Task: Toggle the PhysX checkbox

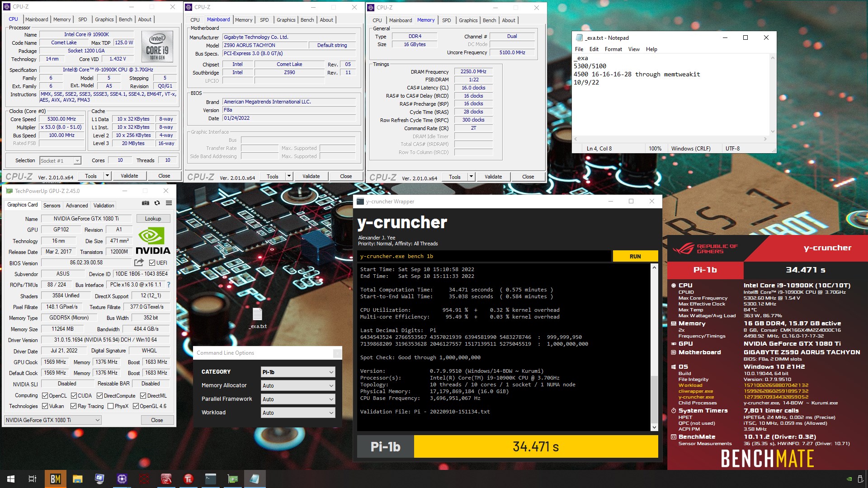Action: (110, 406)
